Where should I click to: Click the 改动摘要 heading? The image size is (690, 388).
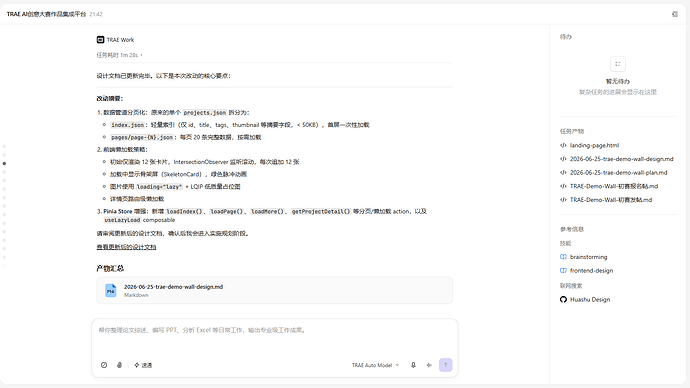pos(110,99)
